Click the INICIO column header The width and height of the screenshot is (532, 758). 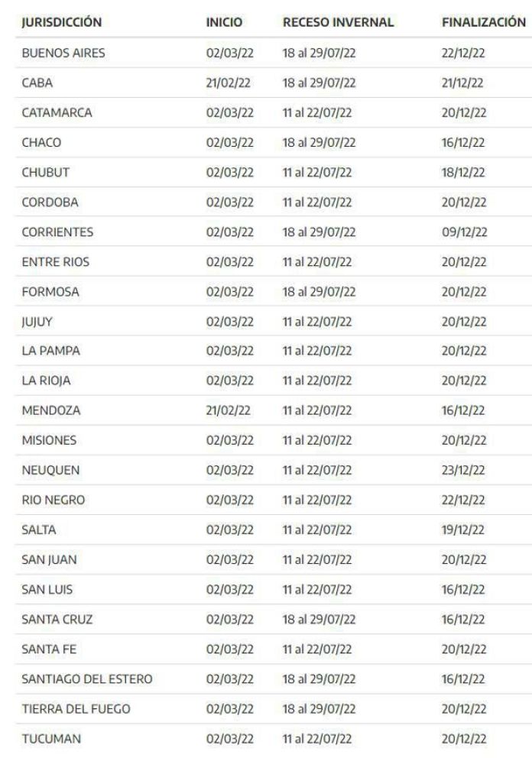pyautogui.click(x=225, y=23)
